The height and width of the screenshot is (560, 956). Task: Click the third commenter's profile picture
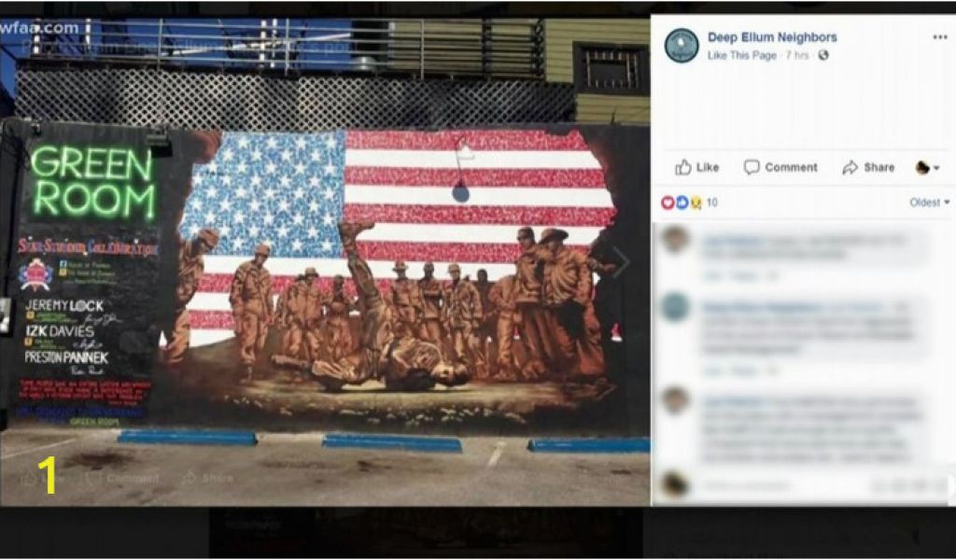(676, 399)
